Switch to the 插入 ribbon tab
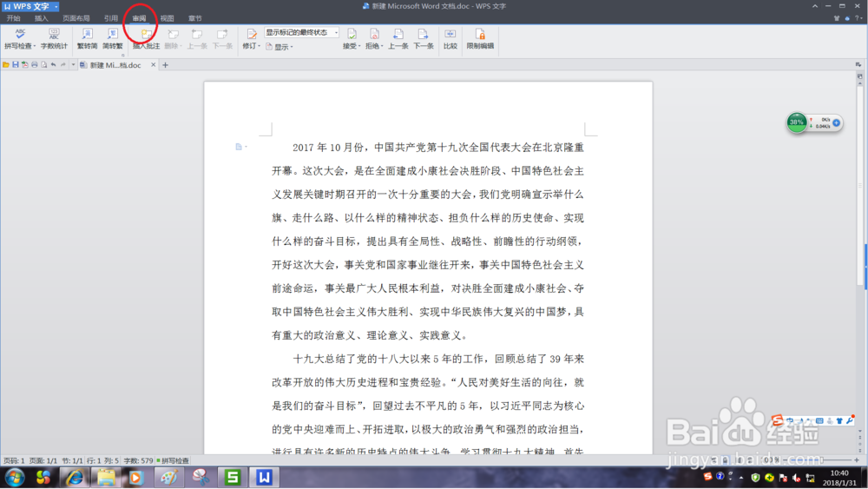 (x=41, y=18)
